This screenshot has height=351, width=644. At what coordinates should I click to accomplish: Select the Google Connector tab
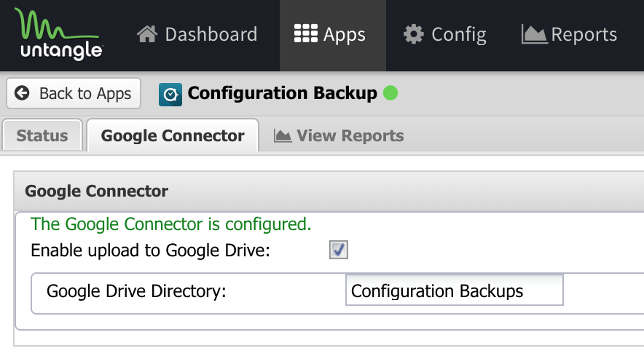click(x=173, y=135)
